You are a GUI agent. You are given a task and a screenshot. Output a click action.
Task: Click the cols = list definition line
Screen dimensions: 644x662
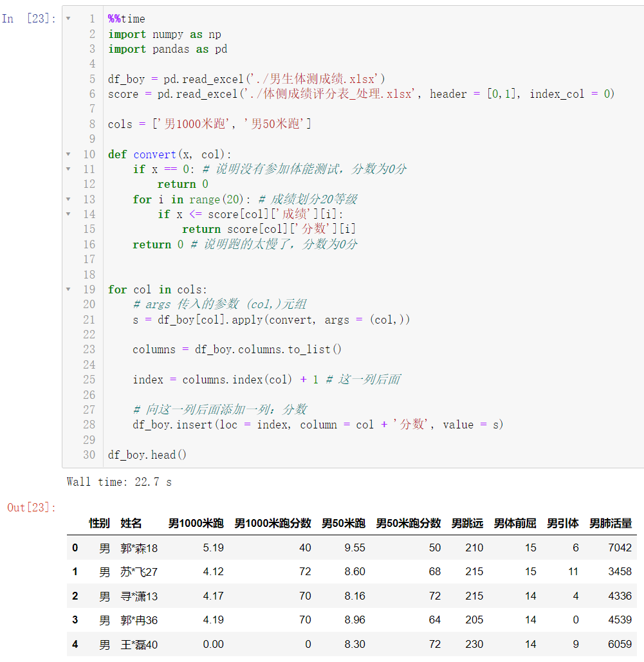pyautogui.click(x=210, y=124)
